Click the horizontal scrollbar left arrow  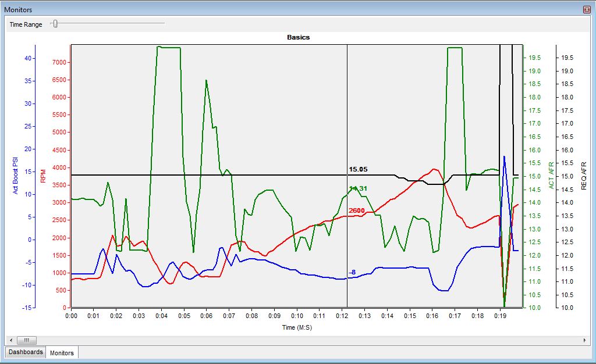click(x=10, y=340)
